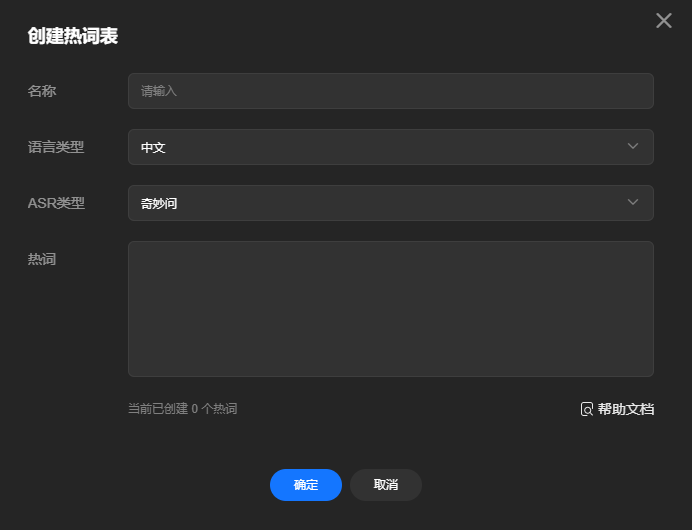
Task: Click the 当前已创建 0 个热词 text
Action: (183, 409)
